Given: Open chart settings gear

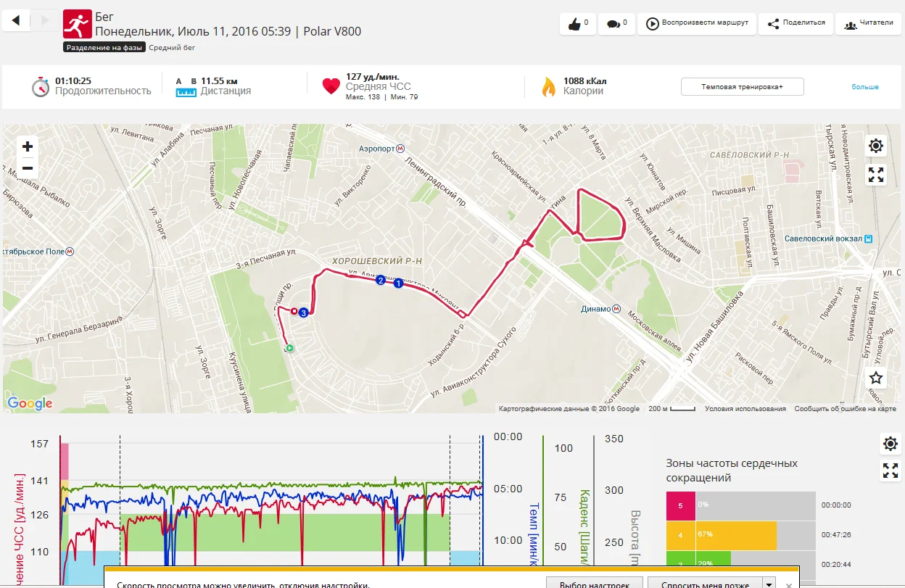Looking at the screenshot, I should click(890, 444).
